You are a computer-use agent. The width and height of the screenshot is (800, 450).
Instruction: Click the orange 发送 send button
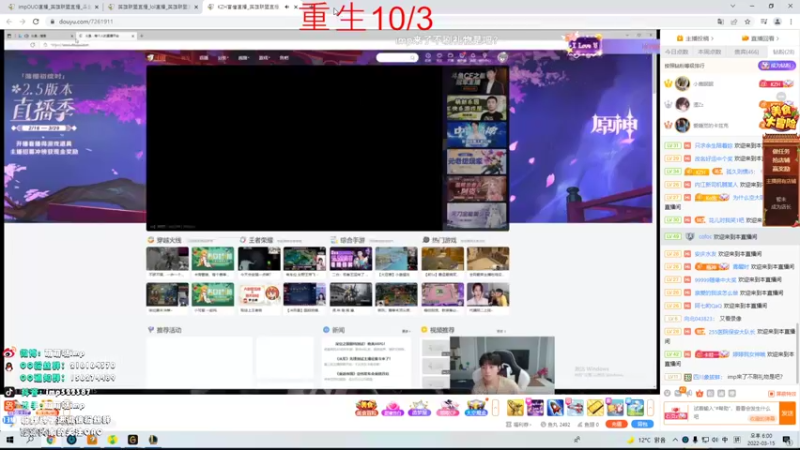[787, 413]
